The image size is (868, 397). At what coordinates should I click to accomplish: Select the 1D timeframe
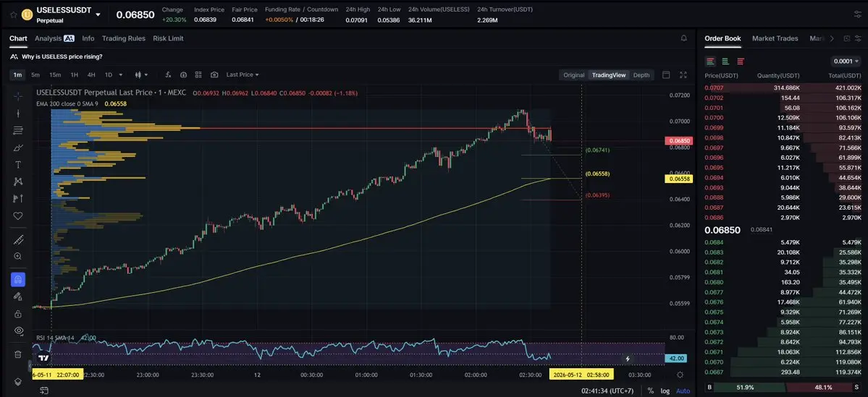pos(109,74)
